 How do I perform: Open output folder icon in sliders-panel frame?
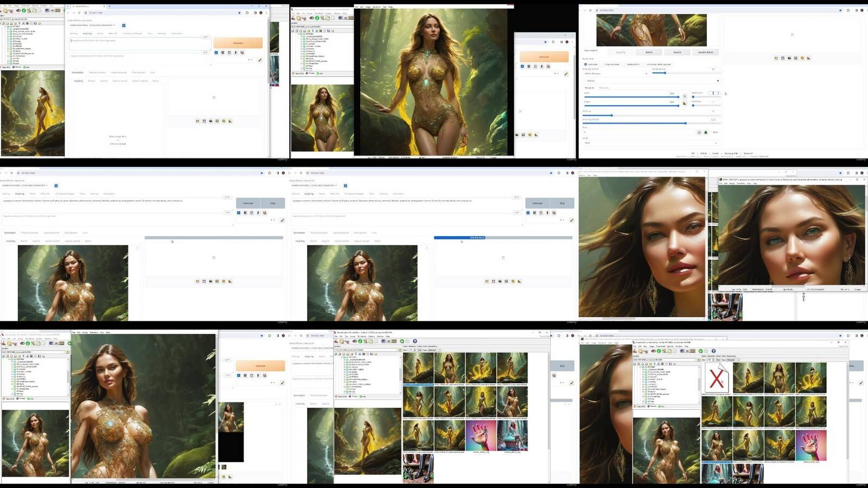click(x=776, y=58)
